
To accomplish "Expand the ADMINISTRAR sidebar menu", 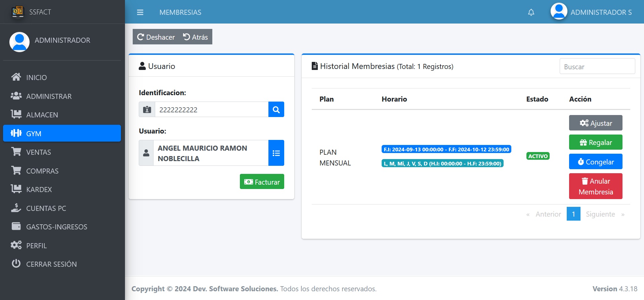I will 49,96.
